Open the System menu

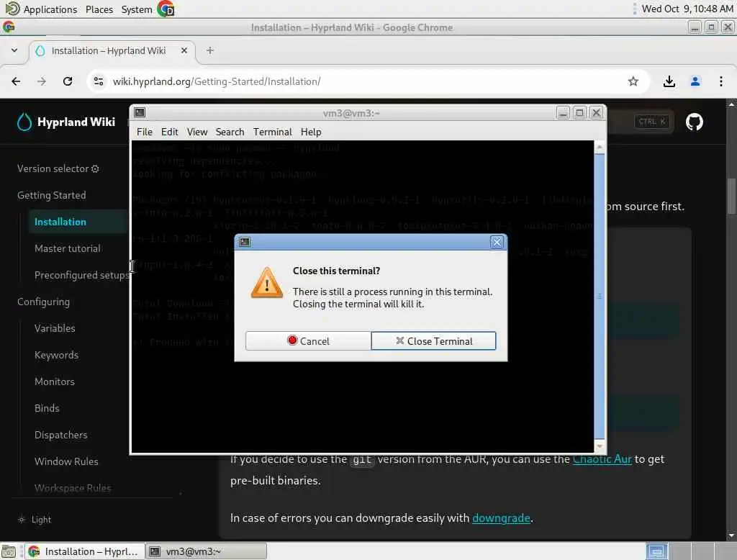click(136, 9)
